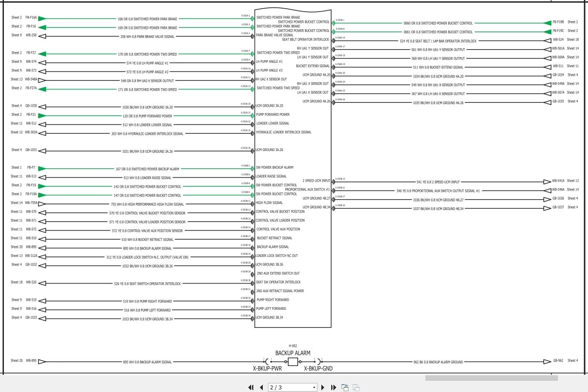Click "512 WH 0.8 LOADER LOWER SIGNAL"

tap(148, 125)
